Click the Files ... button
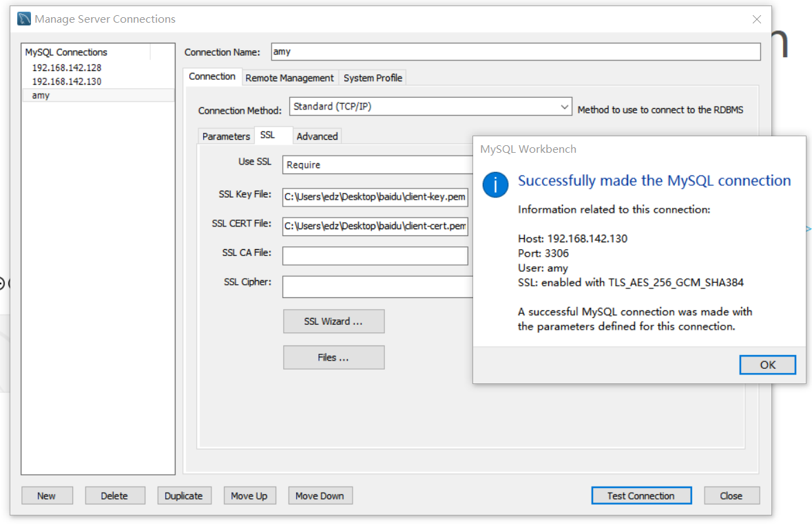 (x=333, y=358)
